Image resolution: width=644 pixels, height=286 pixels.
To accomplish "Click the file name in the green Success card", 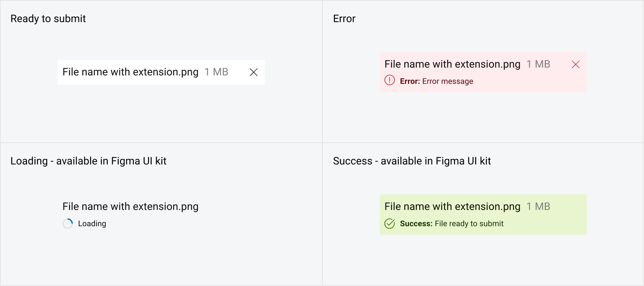I will coord(452,206).
